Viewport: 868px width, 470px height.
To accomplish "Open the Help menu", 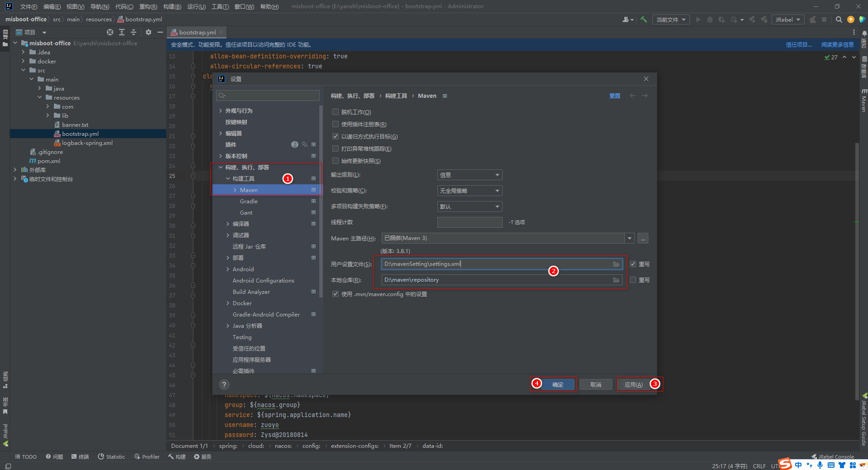I will [x=269, y=6].
